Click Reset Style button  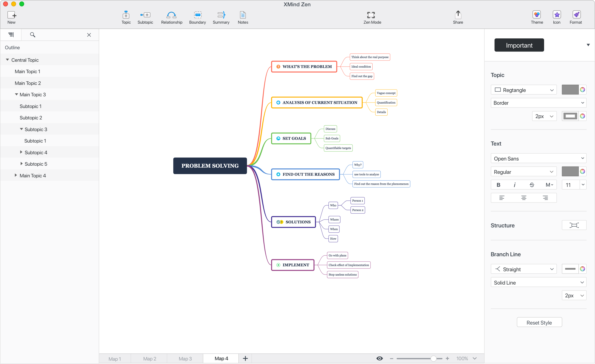539,322
